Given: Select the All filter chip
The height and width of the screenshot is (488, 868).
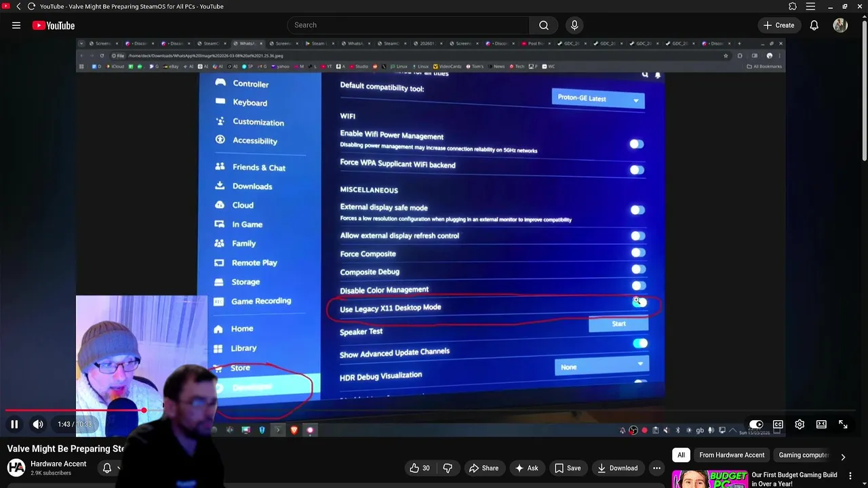Looking at the screenshot, I should (x=681, y=455).
